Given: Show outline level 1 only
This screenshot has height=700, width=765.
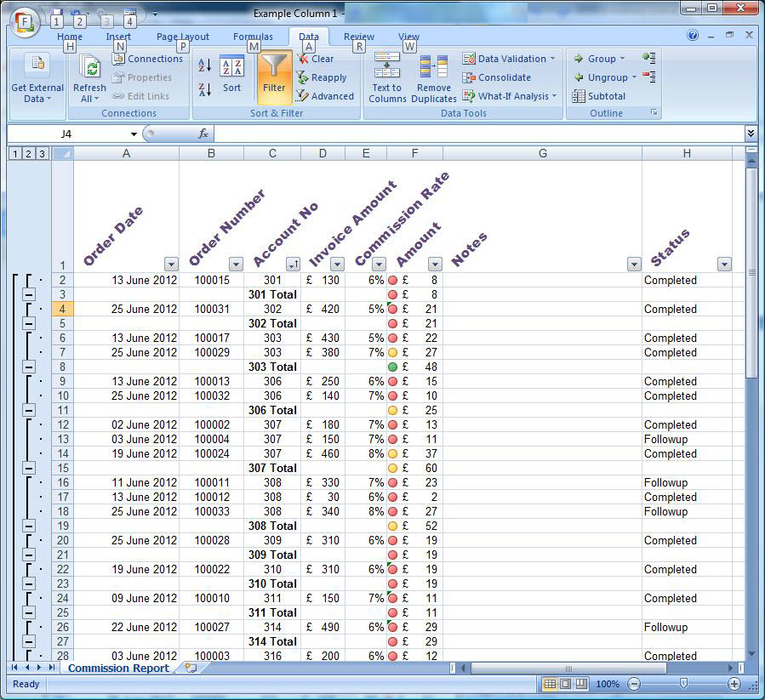Looking at the screenshot, I should pos(15,154).
